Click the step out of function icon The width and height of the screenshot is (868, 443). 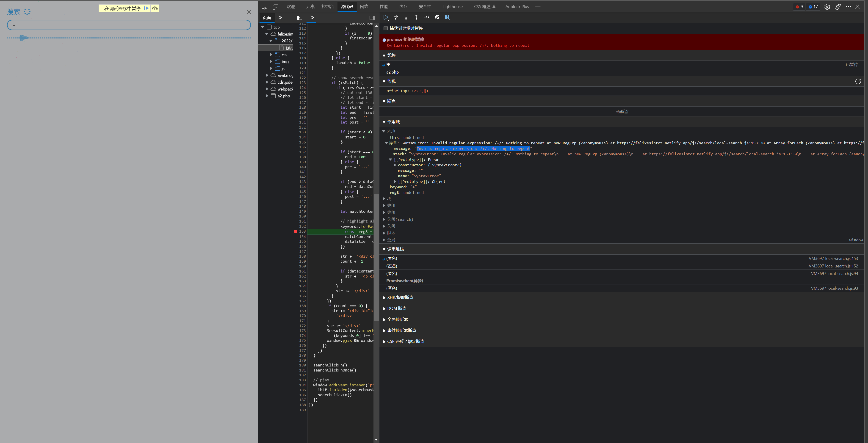tap(417, 17)
